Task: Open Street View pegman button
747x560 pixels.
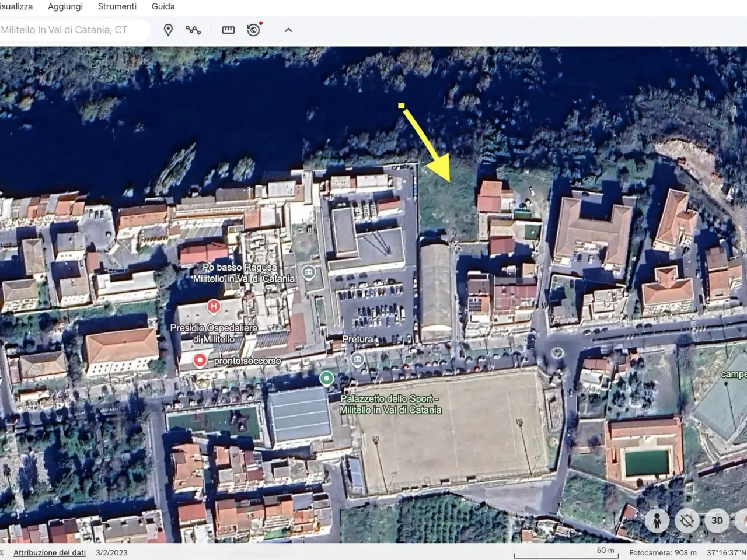Action: [657, 520]
